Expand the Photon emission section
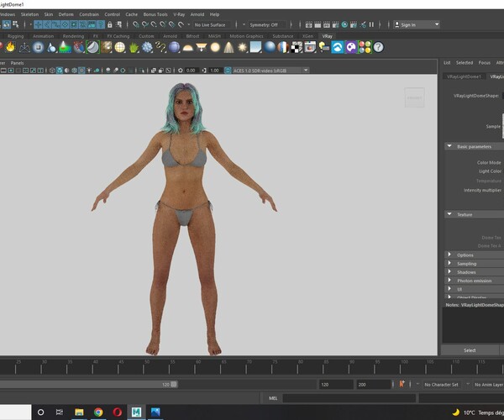The image size is (504, 420). 449,280
